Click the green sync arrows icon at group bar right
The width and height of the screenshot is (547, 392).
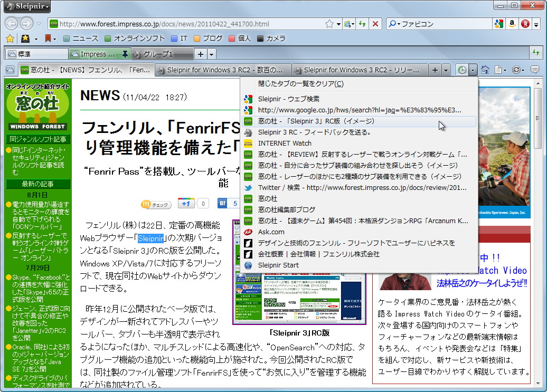click(536, 53)
